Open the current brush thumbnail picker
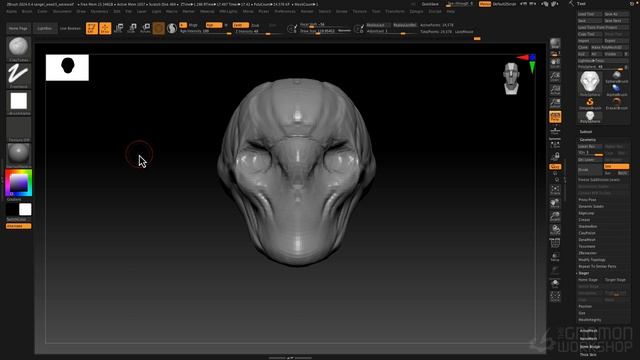The height and width of the screenshot is (360, 640). [18, 48]
